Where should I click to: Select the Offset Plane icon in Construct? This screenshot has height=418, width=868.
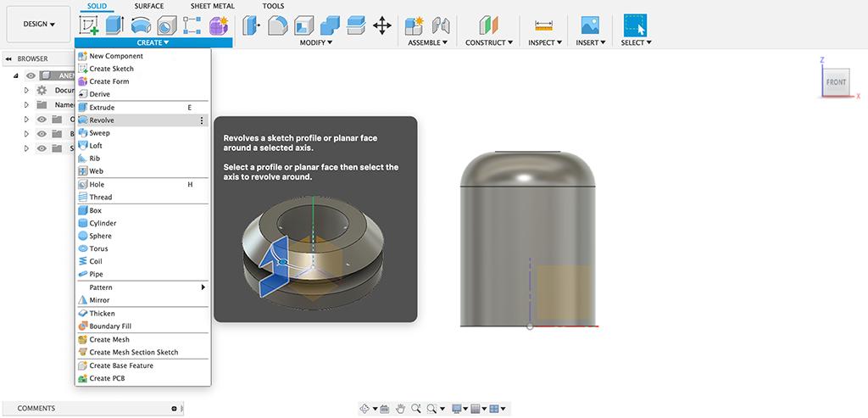point(488,25)
